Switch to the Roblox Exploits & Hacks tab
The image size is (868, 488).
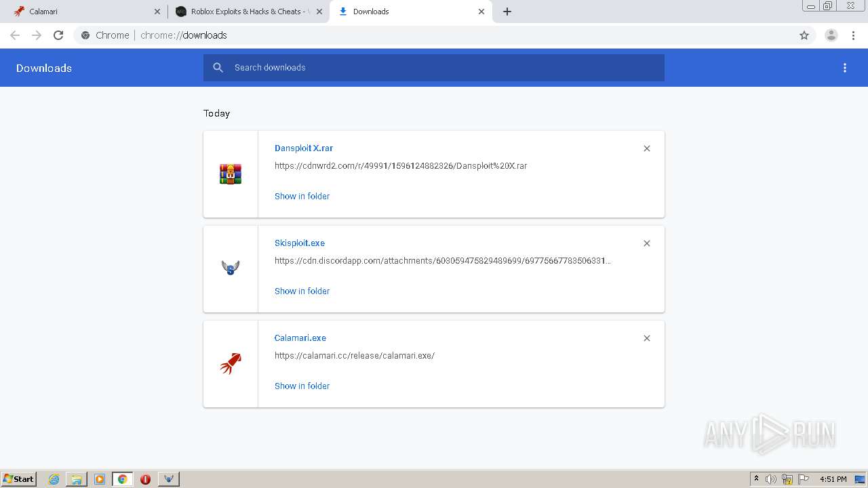click(248, 12)
